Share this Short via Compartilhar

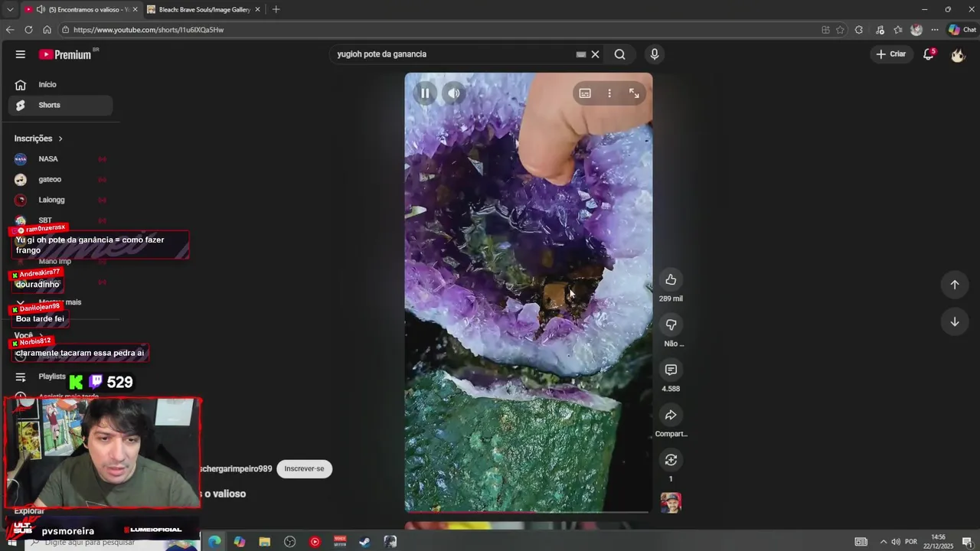tap(671, 415)
